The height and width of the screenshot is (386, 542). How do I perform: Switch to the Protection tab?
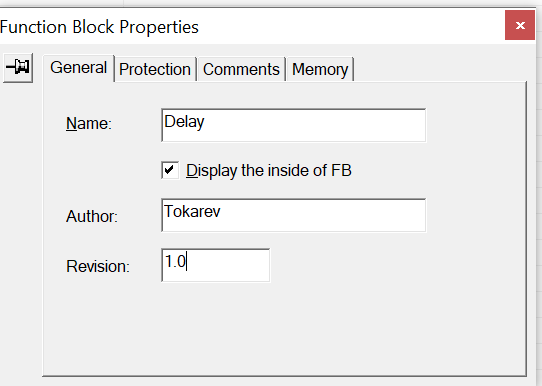(x=155, y=69)
